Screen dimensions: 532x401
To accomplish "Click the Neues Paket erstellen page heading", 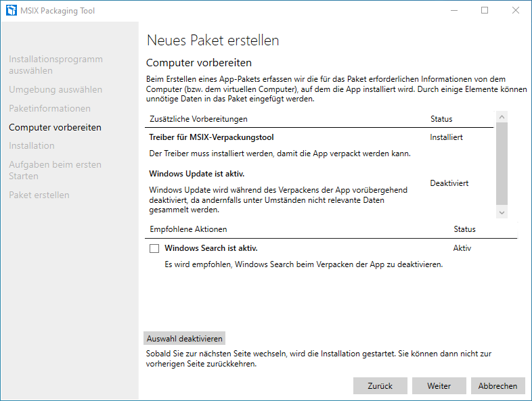I will (213, 41).
